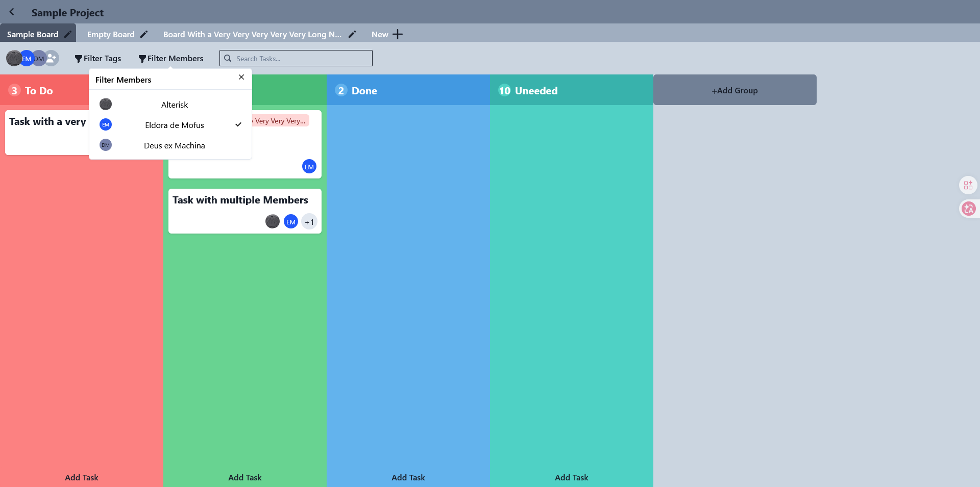Add Task in the Done column
980x487 pixels.
tap(408, 477)
